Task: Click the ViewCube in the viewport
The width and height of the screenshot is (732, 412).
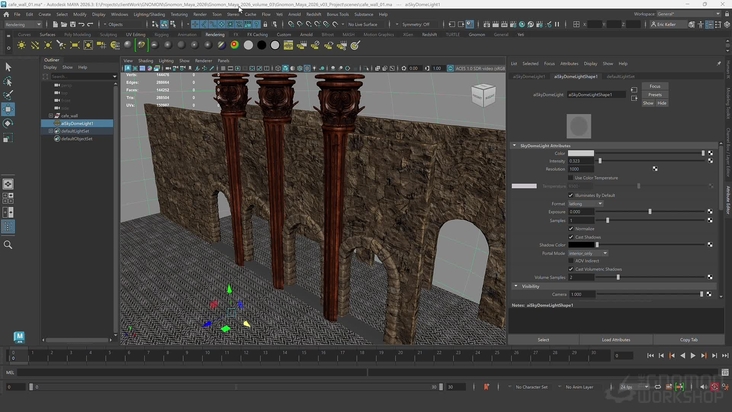Action: (483, 95)
